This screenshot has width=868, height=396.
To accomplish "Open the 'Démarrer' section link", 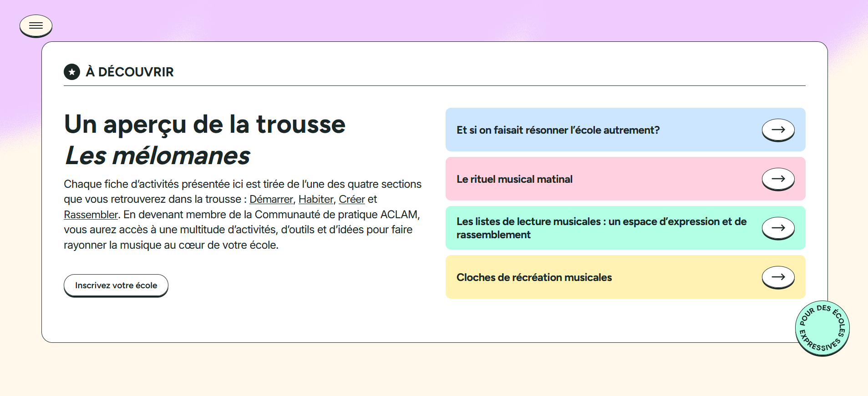I will (x=271, y=200).
